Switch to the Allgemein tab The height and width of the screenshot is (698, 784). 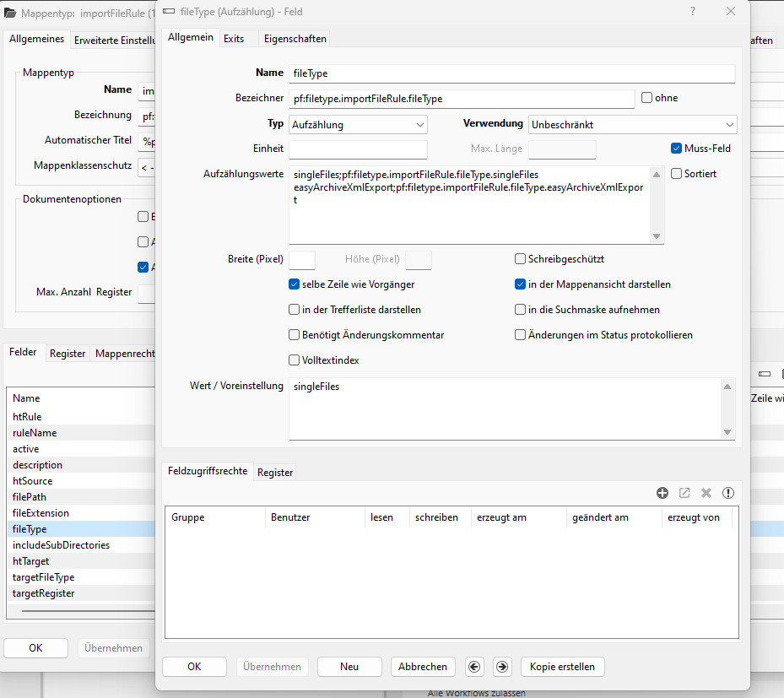click(x=191, y=37)
